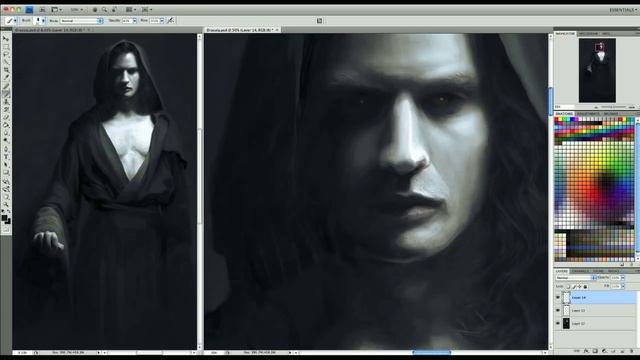The image size is (640, 360).
Task: Select the Crop tool
Action: pyautogui.click(x=6, y=70)
